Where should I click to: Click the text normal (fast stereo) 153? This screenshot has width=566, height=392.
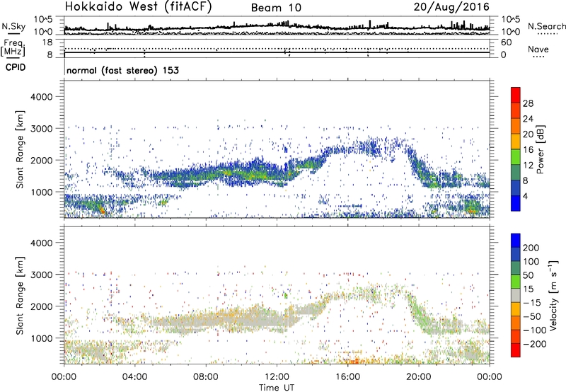(122, 70)
